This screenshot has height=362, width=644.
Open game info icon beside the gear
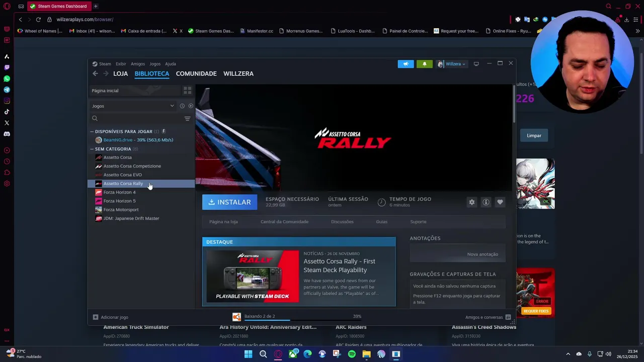tap(486, 202)
